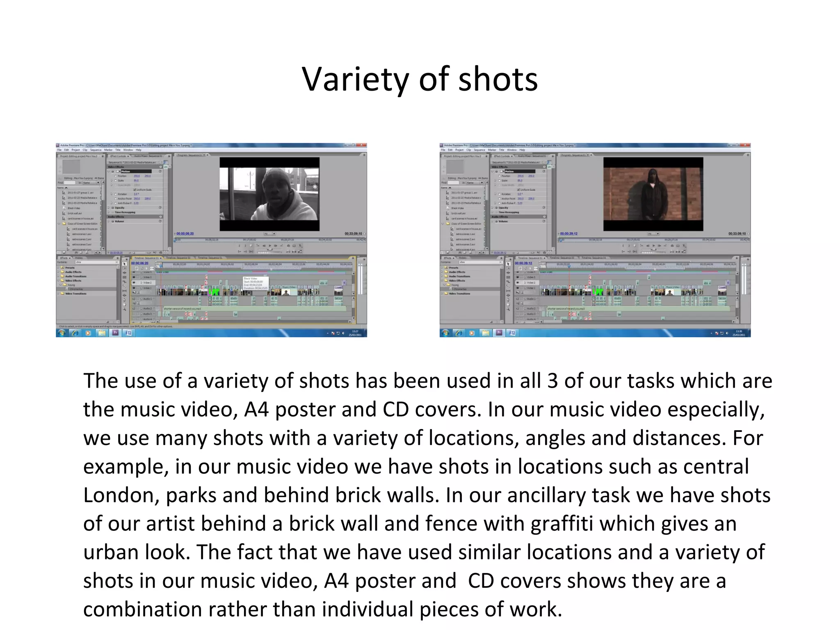This screenshot has height=630, width=840.
Task: Toggle Audio 2 speaker mute in right screenshot
Action: tap(518, 308)
